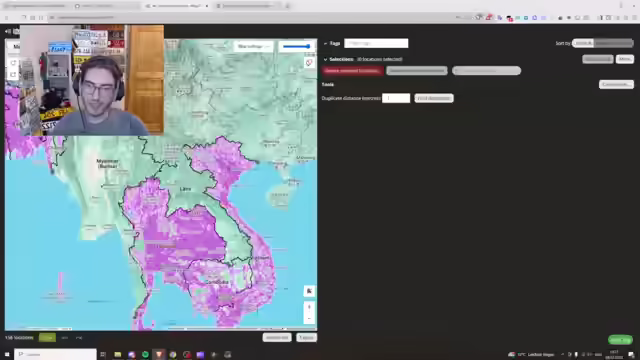Open the More button in Selections row

coord(624,59)
